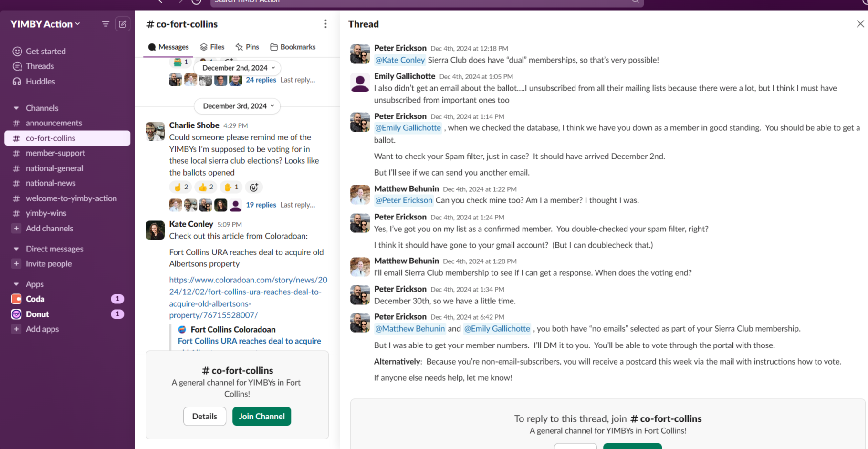Open the national-general channel

[x=67, y=168]
